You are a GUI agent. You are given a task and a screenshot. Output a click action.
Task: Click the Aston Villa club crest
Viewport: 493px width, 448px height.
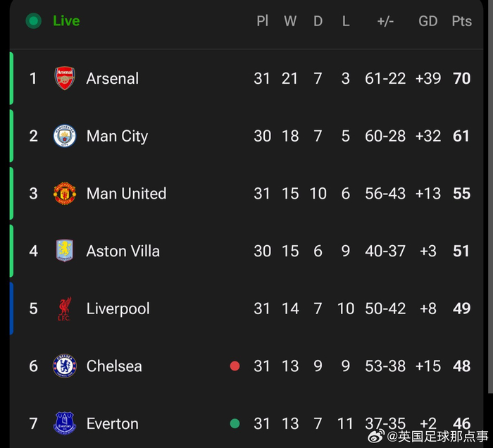(x=65, y=251)
